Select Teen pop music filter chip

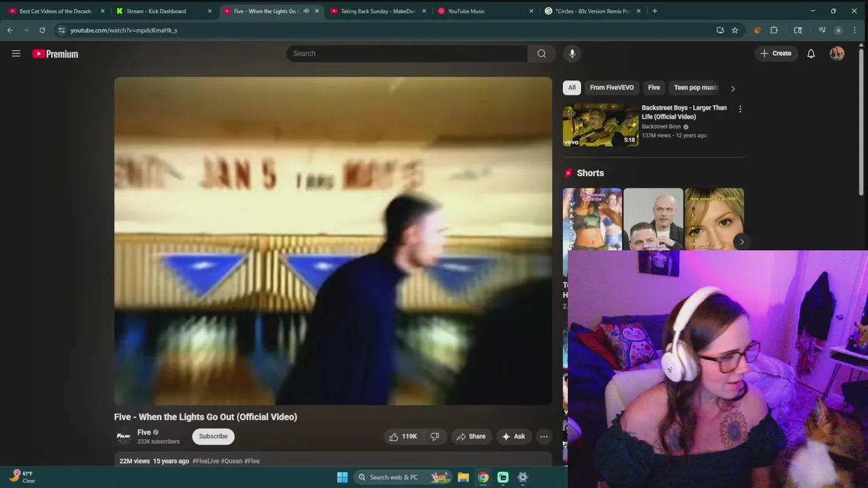tap(696, 87)
